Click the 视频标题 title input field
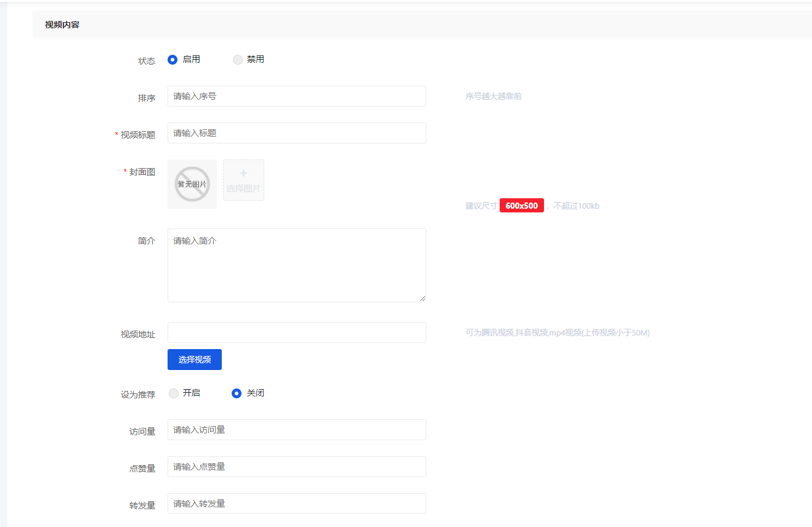Viewport: 812px width, 527px height. point(296,133)
